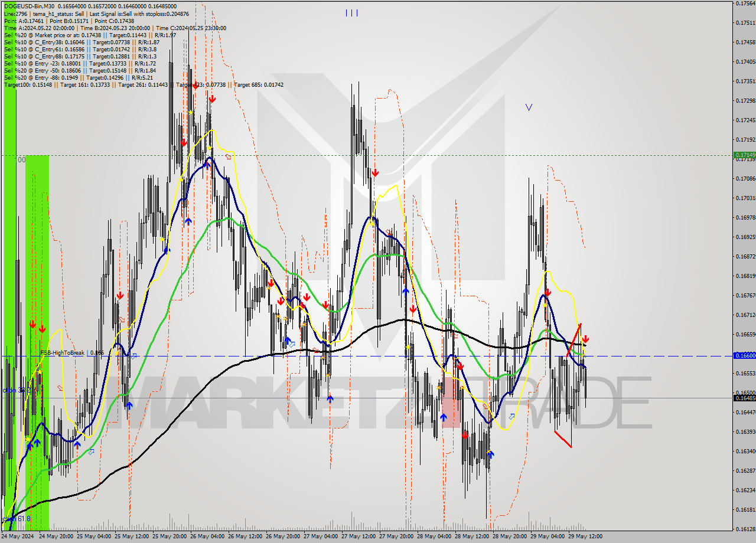
Task: Click the '61.8' Fibonacci label at bottom left
Action: [x=24, y=519]
